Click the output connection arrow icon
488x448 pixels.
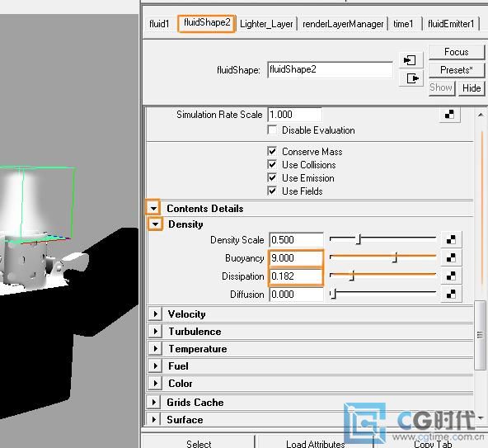pos(411,78)
